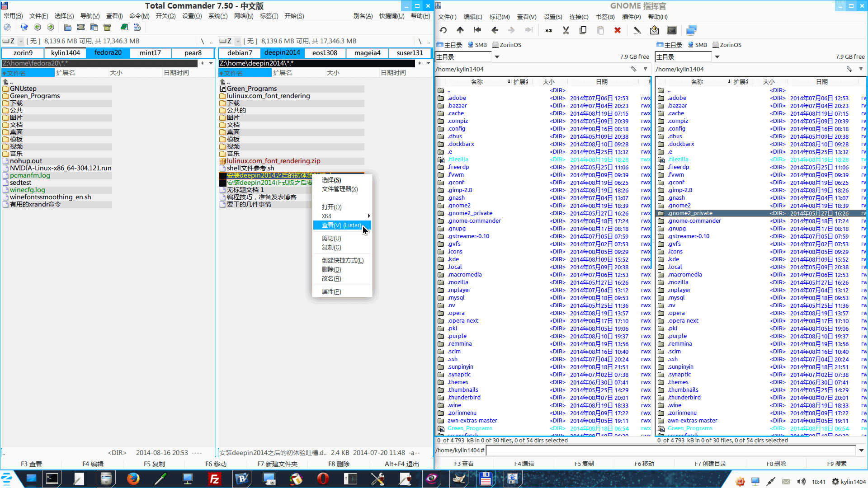Select 查看(V) (Lister) from context menu

342,225
